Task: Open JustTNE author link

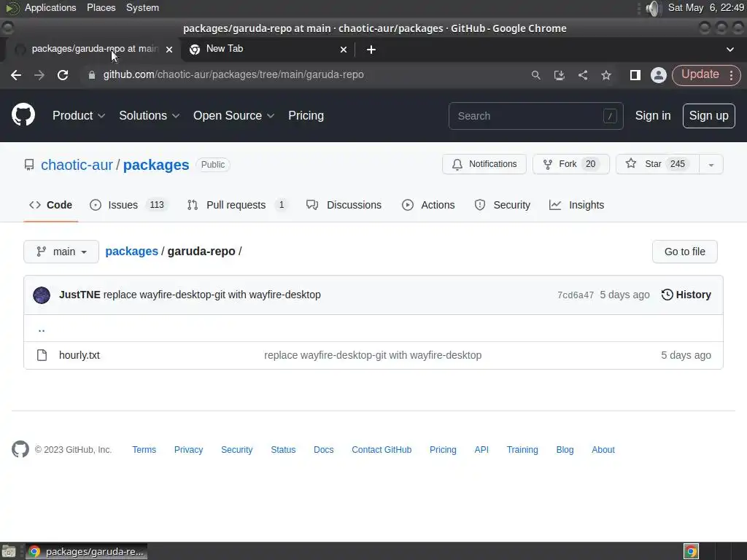Action: point(80,295)
